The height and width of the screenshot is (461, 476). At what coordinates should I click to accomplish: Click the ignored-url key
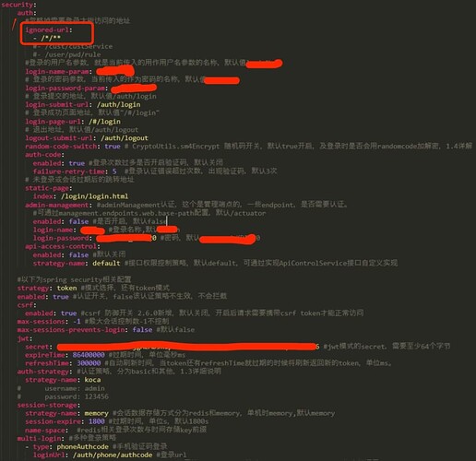pyautogui.click(x=48, y=30)
